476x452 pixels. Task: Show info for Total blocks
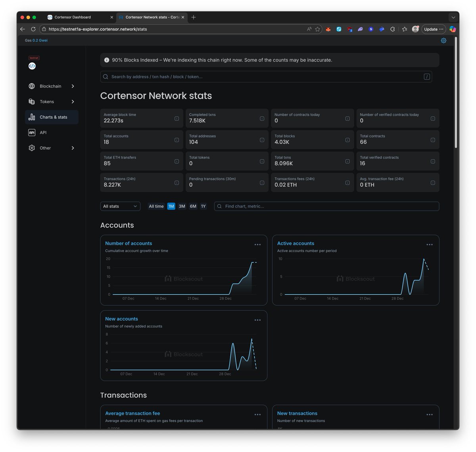(x=347, y=140)
